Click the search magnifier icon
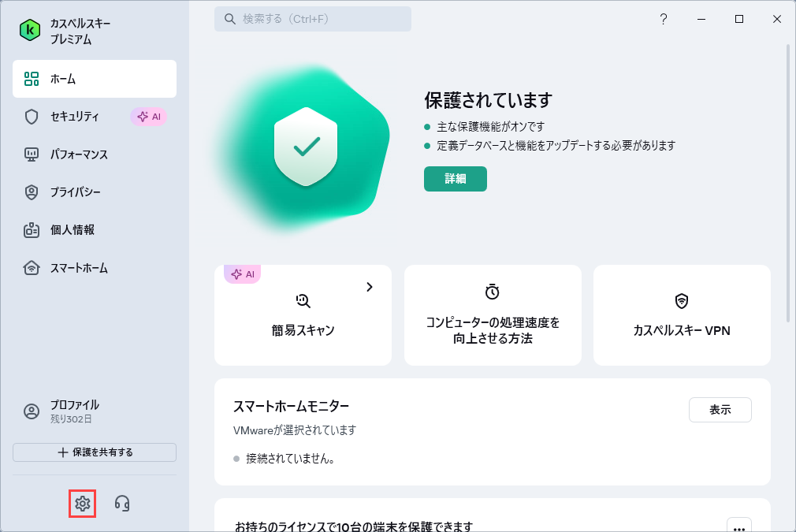Screen dimensions: 796x532 coord(230,19)
